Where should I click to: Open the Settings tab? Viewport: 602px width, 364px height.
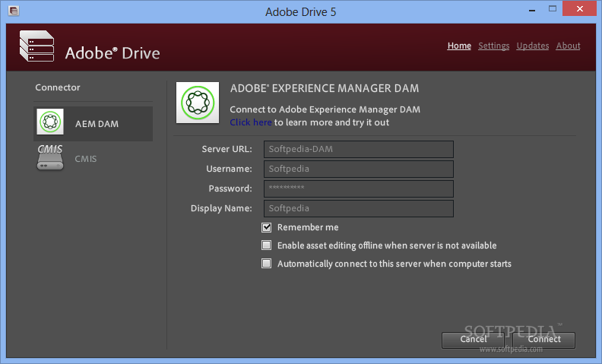pyautogui.click(x=494, y=46)
